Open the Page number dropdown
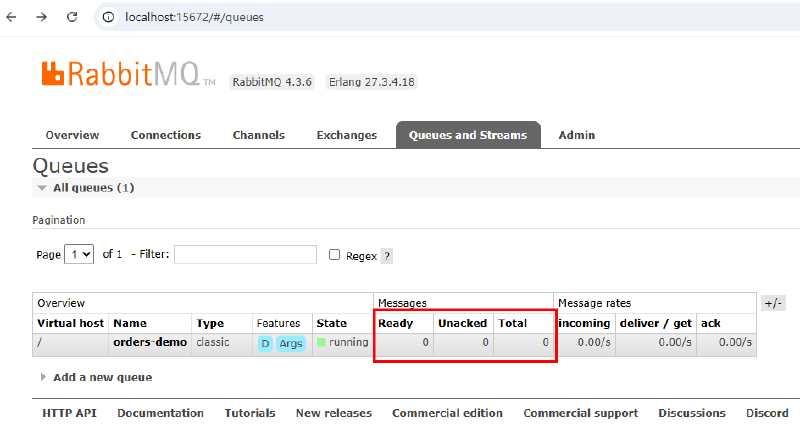This screenshot has height=433, width=800. point(79,254)
